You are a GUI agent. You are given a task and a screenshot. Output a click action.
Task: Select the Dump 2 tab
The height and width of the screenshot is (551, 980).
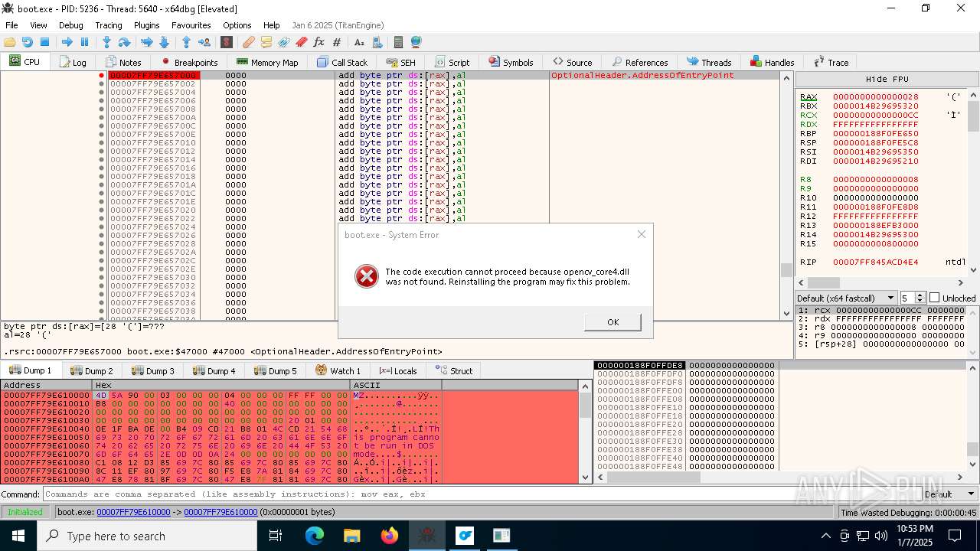tap(91, 370)
